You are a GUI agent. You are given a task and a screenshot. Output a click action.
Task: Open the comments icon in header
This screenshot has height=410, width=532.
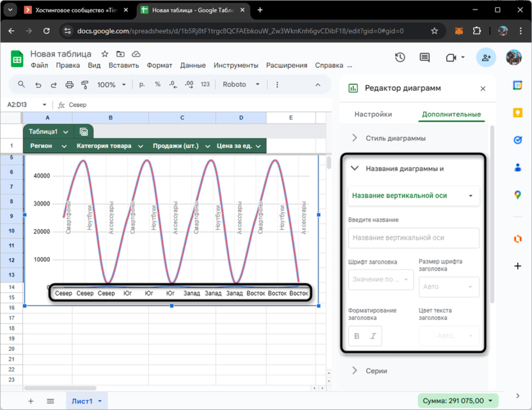coord(425,58)
